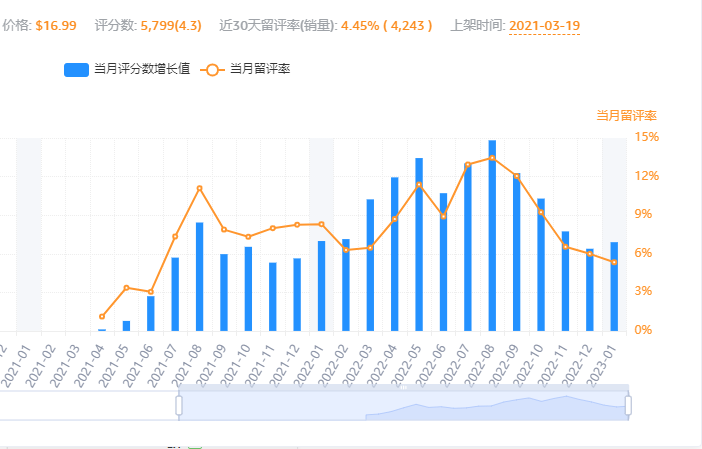Click the 2022-10 blue bar

(541, 265)
